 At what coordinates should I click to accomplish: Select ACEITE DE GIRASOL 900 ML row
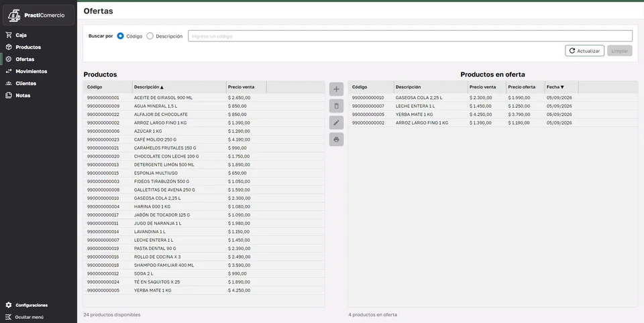click(204, 98)
